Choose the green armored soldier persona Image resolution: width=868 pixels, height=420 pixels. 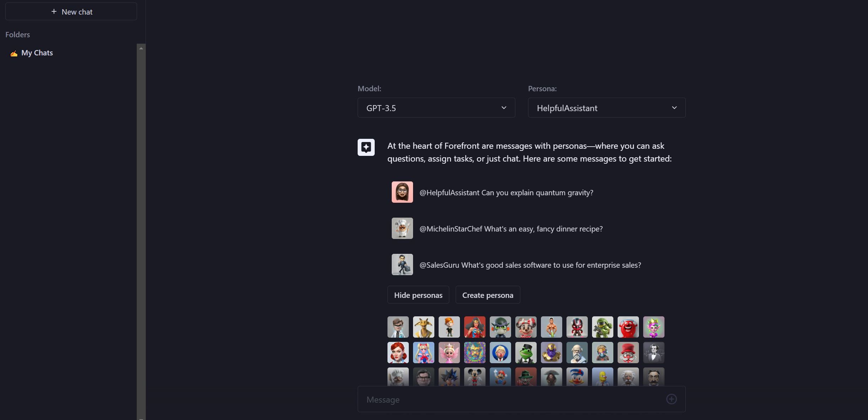click(x=602, y=327)
